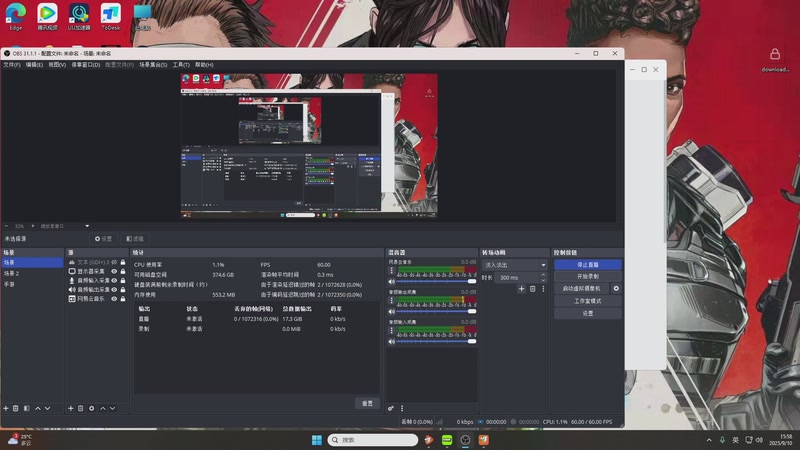
Task: Select the 场景 2 scene
Action: 32,273
